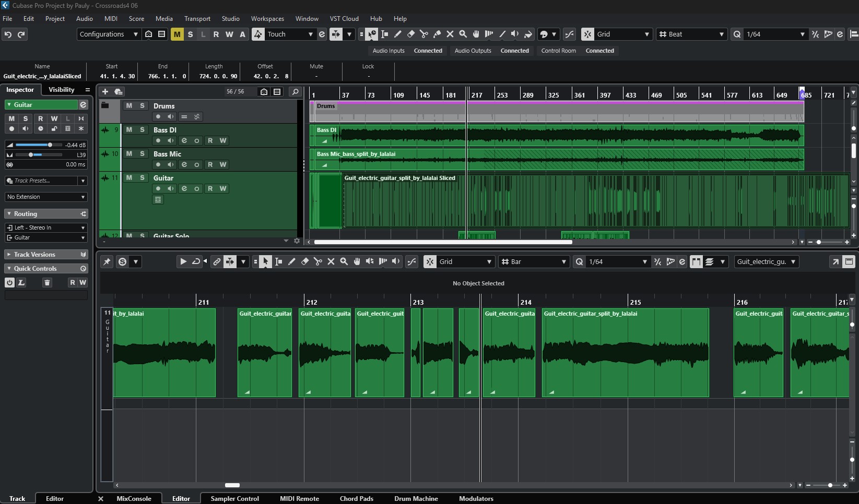Open the 1/64 quantize dropdown in main toolbar

pyautogui.click(x=775, y=34)
